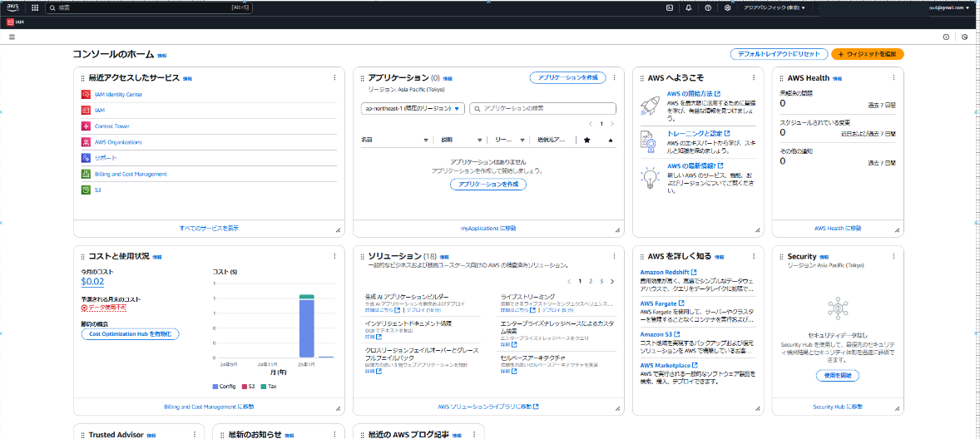
Task: Click the AWS Organizations service icon
Action: (86, 141)
